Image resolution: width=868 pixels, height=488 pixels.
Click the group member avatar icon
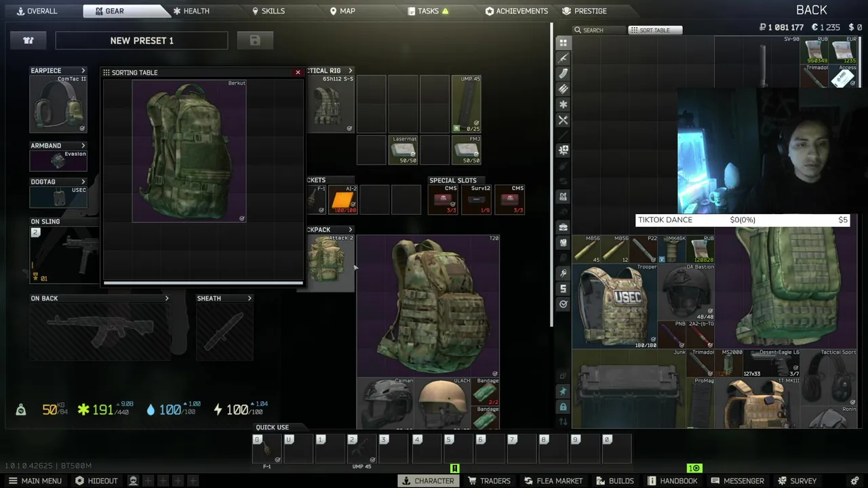coord(134,481)
